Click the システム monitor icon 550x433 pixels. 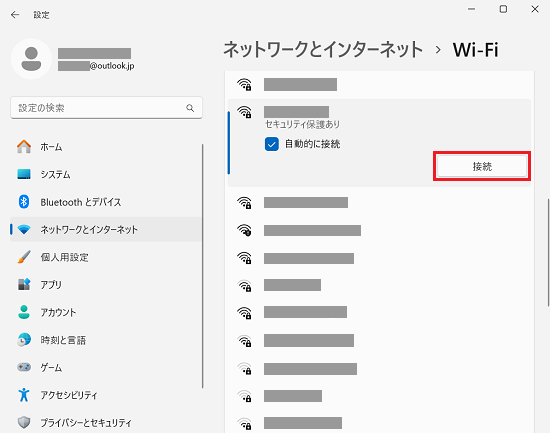[x=24, y=174]
